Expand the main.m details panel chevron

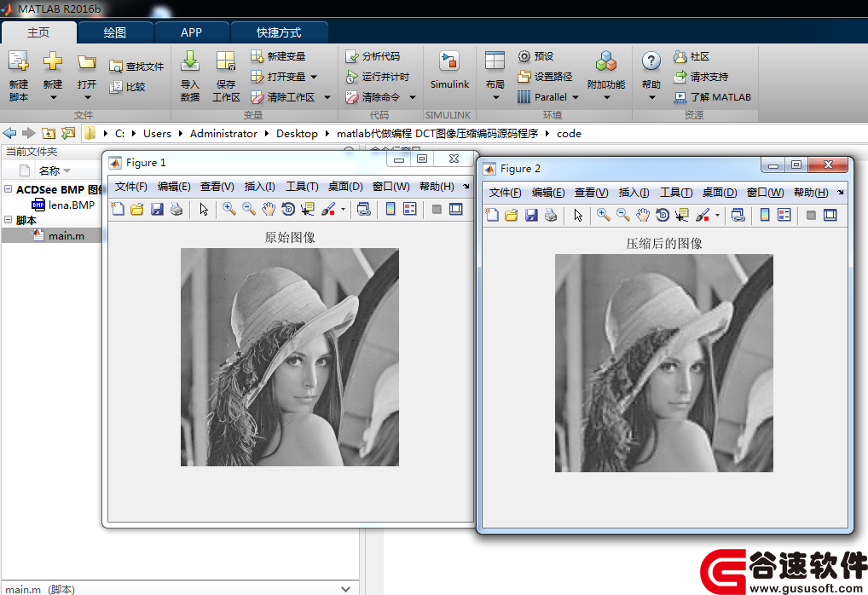point(345,589)
